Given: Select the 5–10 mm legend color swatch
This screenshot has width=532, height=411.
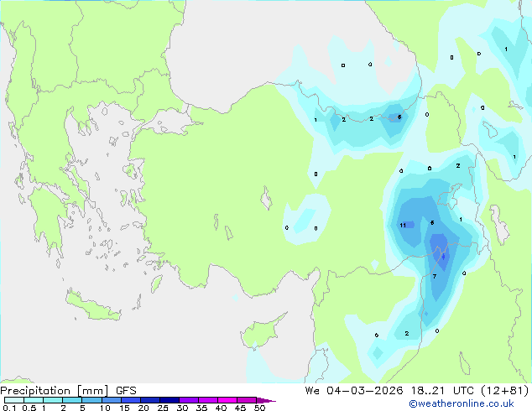Looking at the screenshot, I should tap(92, 400).
